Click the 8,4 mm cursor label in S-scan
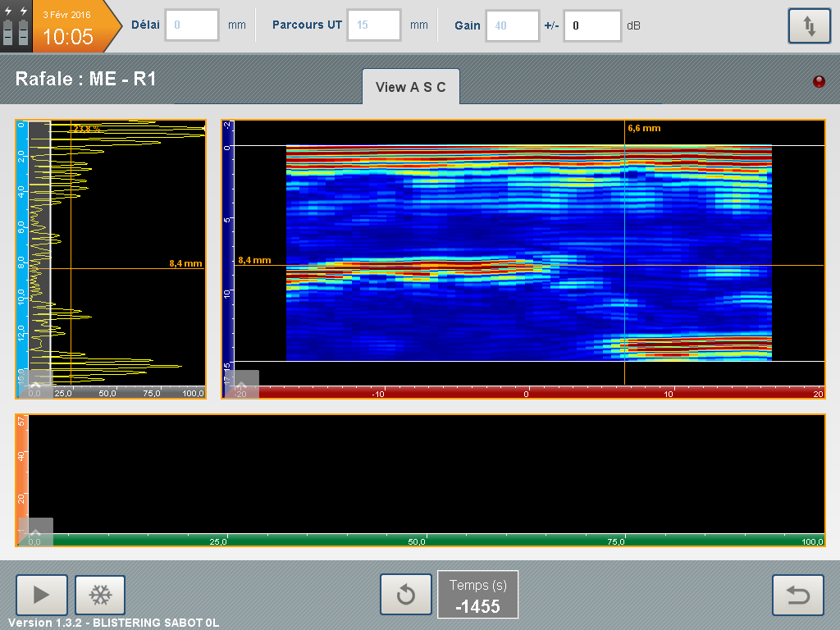 (254, 260)
